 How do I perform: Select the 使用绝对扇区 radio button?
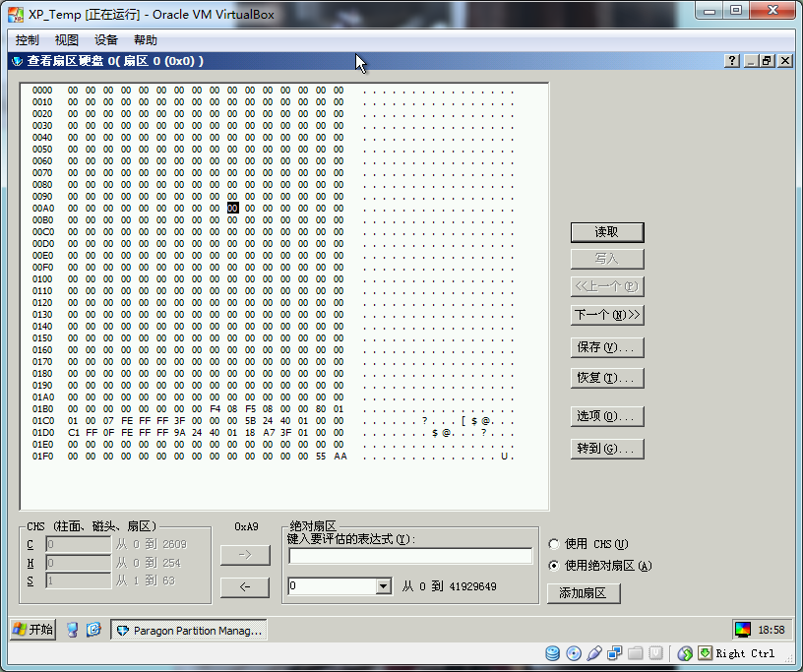point(554,566)
